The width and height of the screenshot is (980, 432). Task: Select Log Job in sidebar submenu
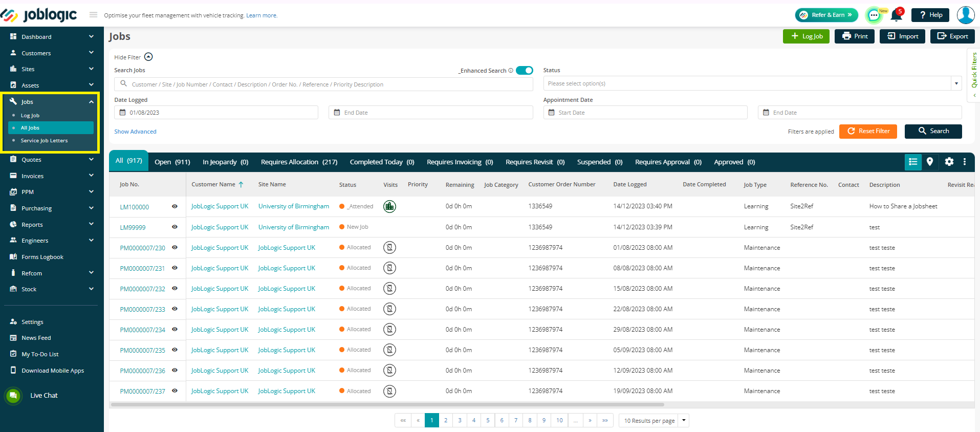(x=30, y=116)
